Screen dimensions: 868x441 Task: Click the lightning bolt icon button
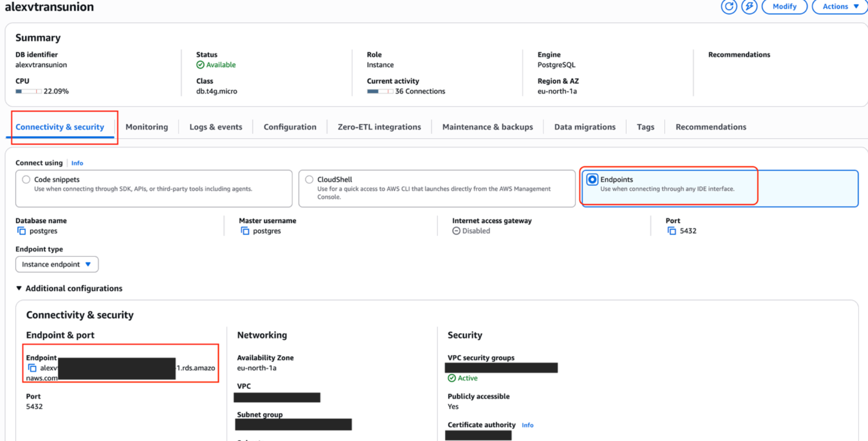(x=749, y=7)
